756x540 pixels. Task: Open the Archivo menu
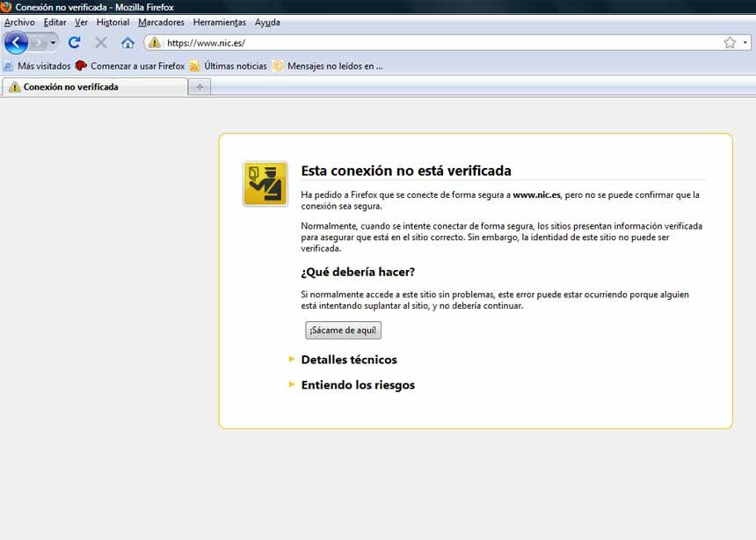click(19, 22)
